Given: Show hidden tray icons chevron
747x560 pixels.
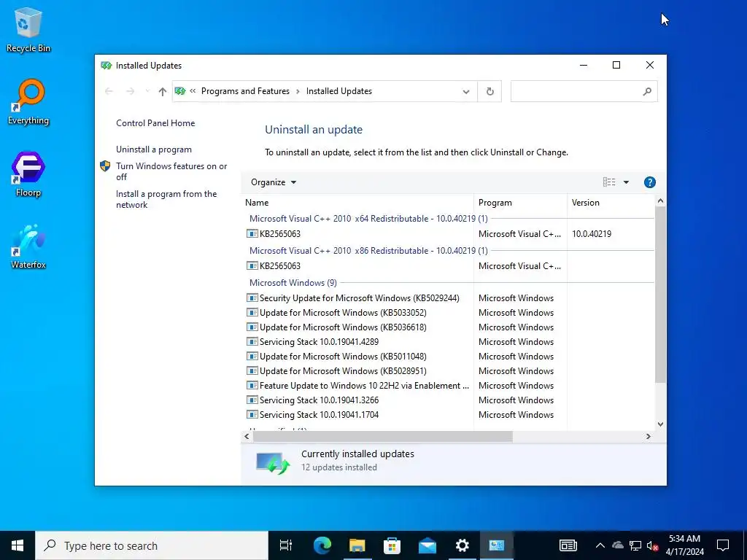Looking at the screenshot, I should (x=600, y=545).
